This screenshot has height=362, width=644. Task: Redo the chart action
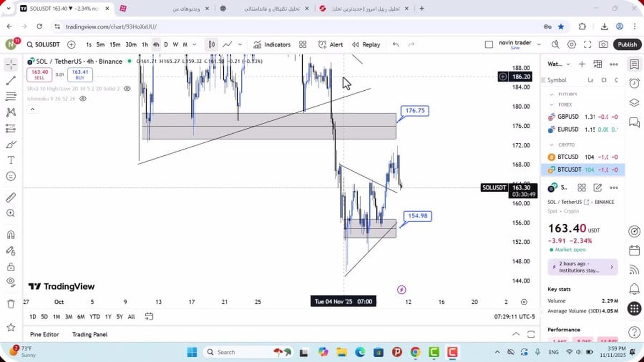(412, 45)
